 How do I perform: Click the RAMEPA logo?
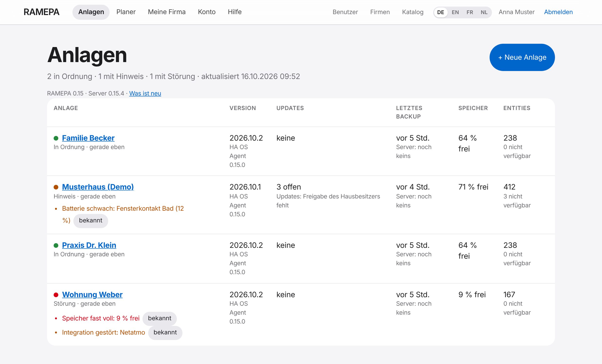pos(42,12)
